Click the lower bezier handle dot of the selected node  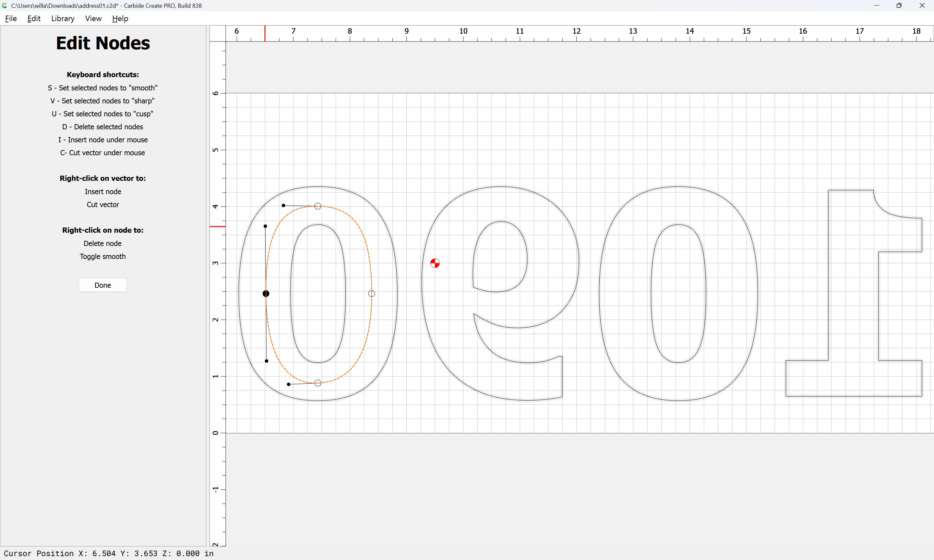tap(267, 361)
